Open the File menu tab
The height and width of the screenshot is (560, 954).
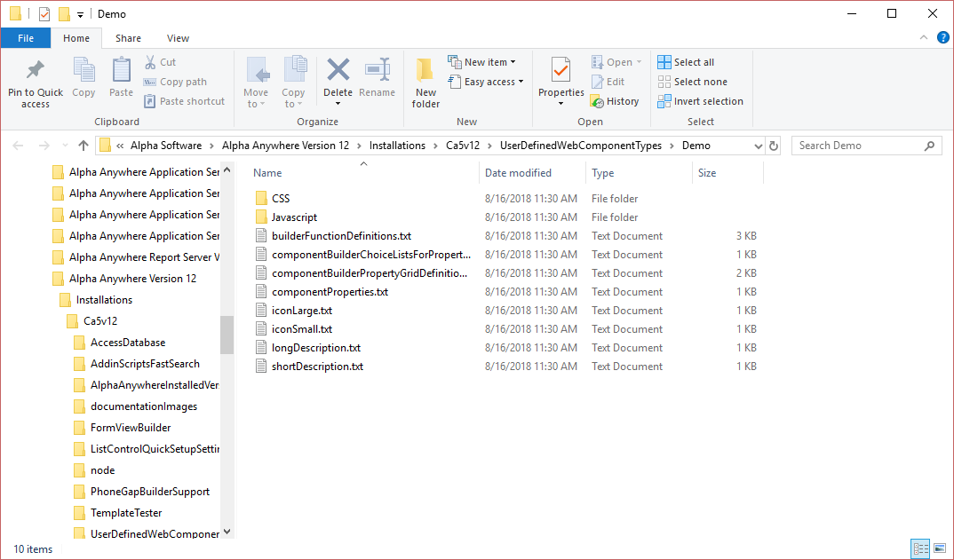pos(26,37)
